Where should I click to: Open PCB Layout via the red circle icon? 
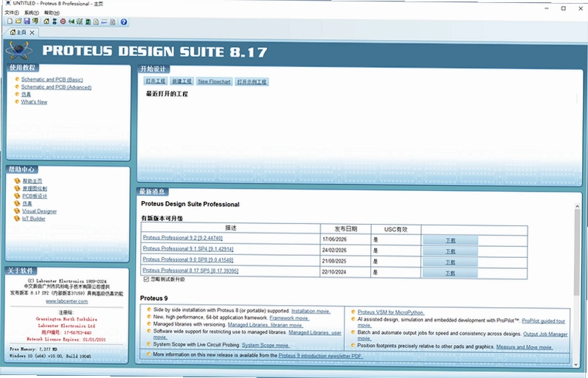[x=63, y=21]
